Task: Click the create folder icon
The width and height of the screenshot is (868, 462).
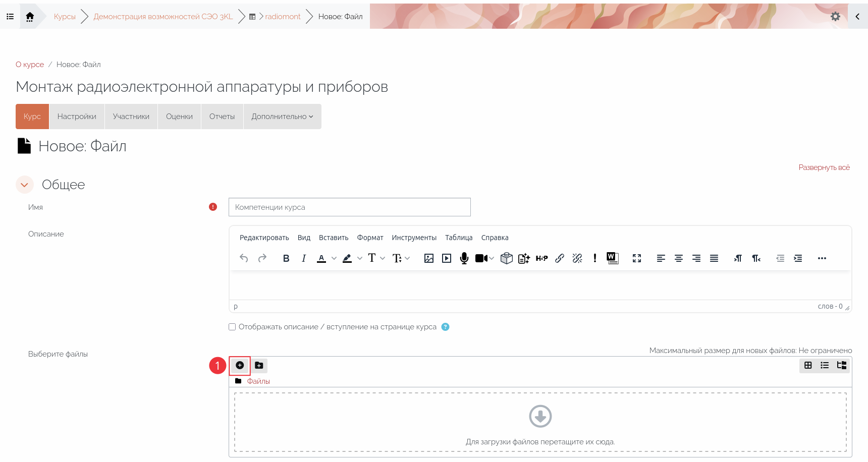Action: click(259, 365)
